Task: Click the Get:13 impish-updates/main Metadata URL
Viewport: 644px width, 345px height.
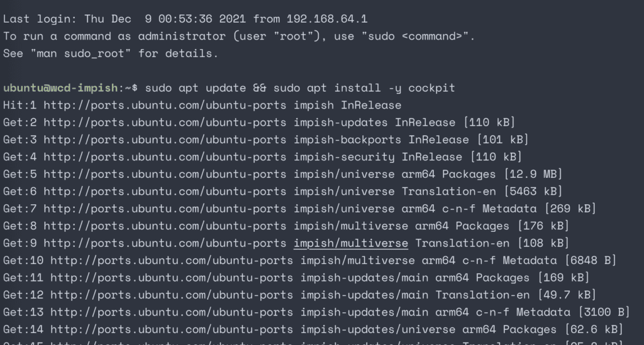Action: click(x=172, y=312)
